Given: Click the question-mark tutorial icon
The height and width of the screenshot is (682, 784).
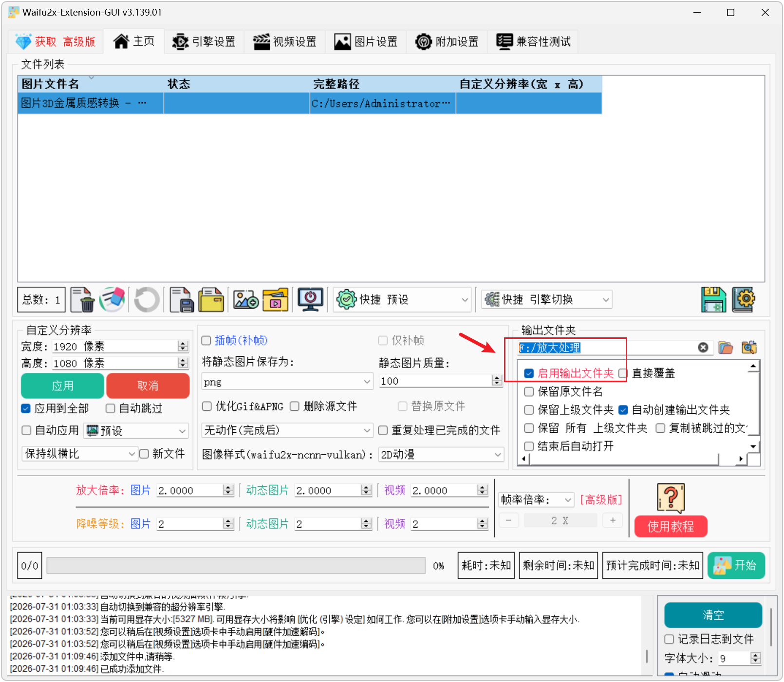Looking at the screenshot, I should click(671, 498).
